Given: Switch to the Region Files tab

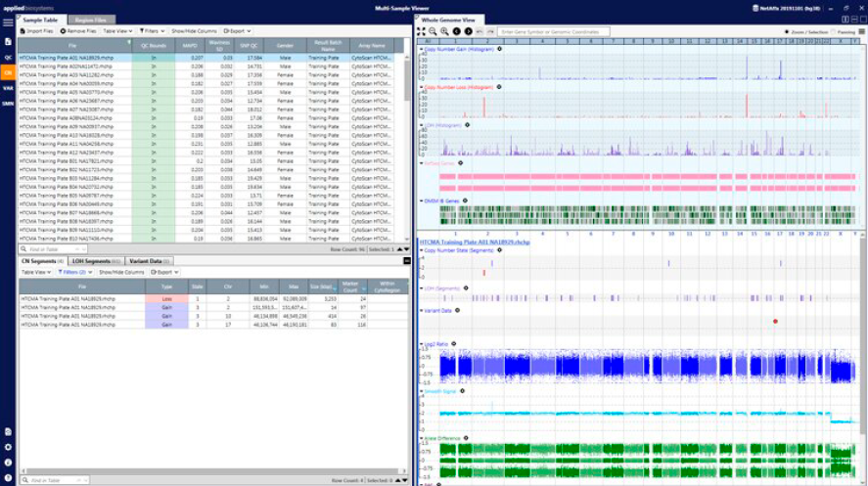Looking at the screenshot, I should point(91,20).
